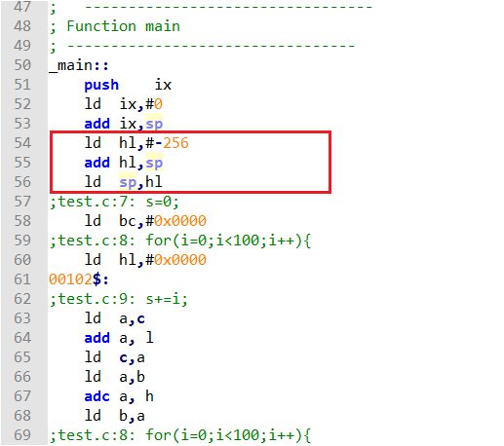Click the '00102$:' label
This screenshot has width=504, height=446.
(x=79, y=279)
